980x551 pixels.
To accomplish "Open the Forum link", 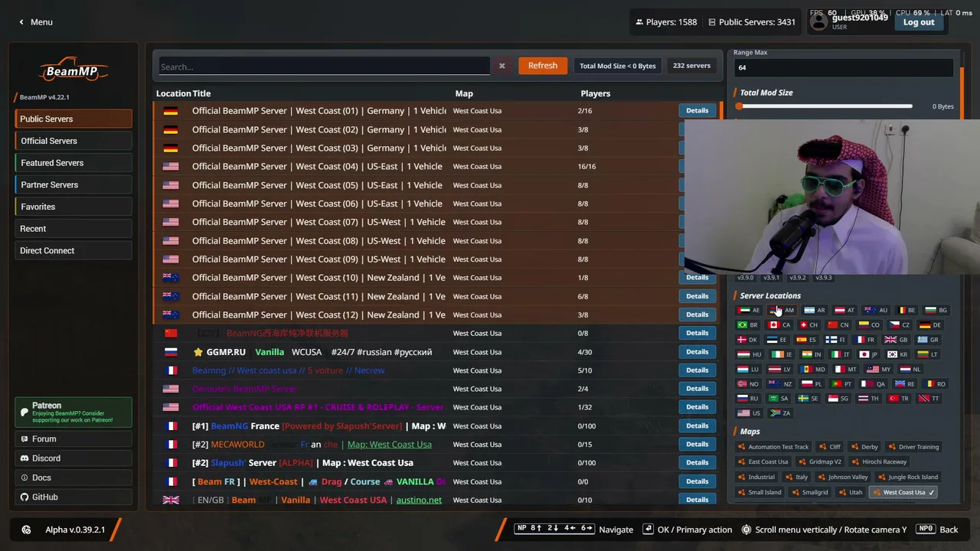I will (73, 439).
